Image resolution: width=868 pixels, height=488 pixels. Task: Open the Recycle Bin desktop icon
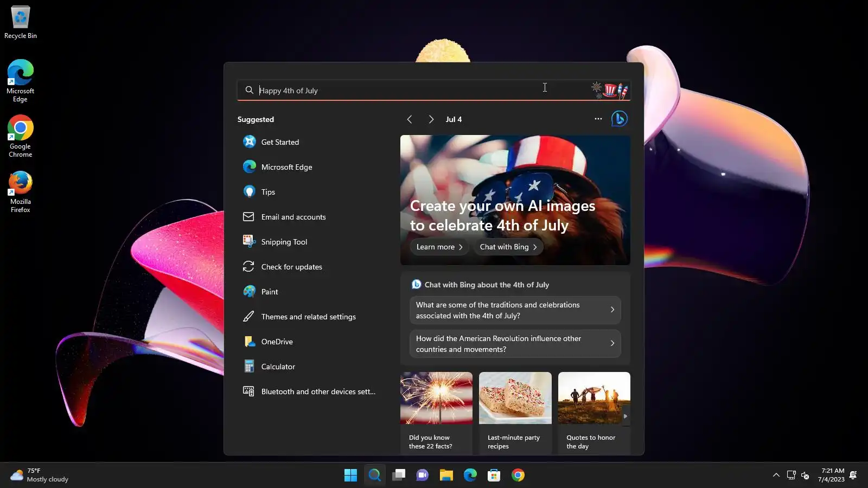tap(21, 23)
